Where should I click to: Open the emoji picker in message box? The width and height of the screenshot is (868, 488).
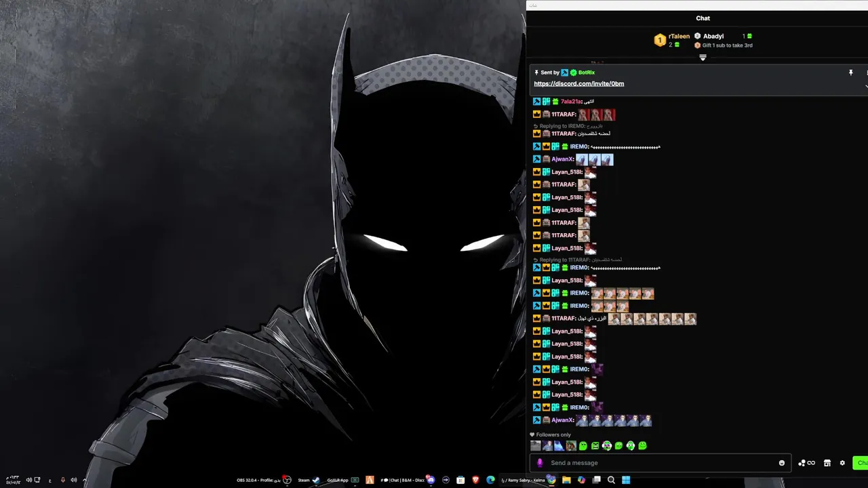click(x=781, y=463)
